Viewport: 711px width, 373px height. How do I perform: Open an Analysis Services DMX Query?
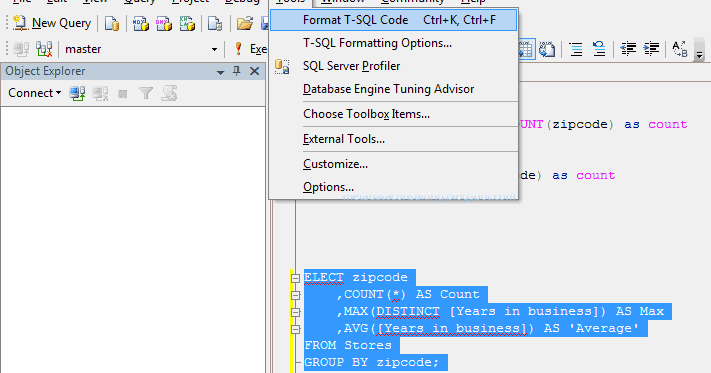tap(164, 23)
